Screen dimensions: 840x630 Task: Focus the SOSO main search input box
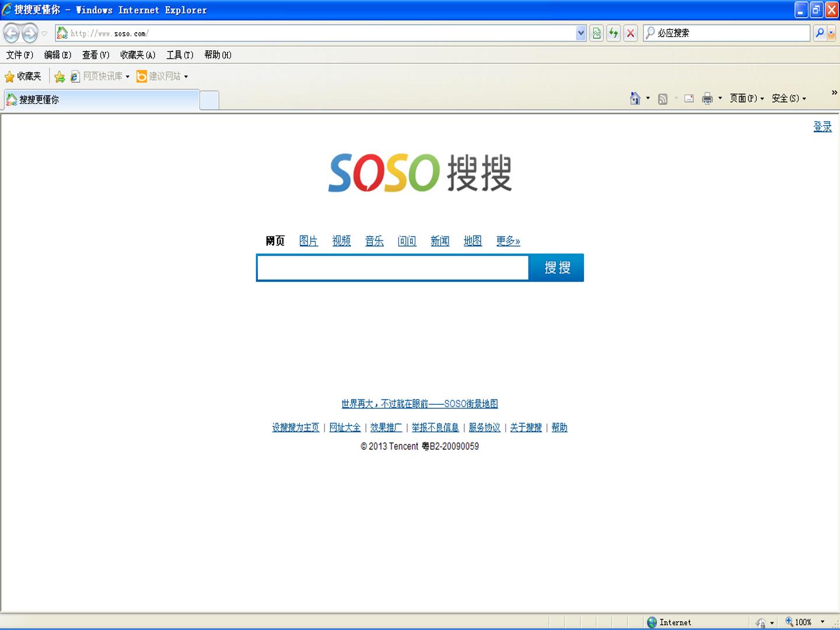pyautogui.click(x=393, y=268)
